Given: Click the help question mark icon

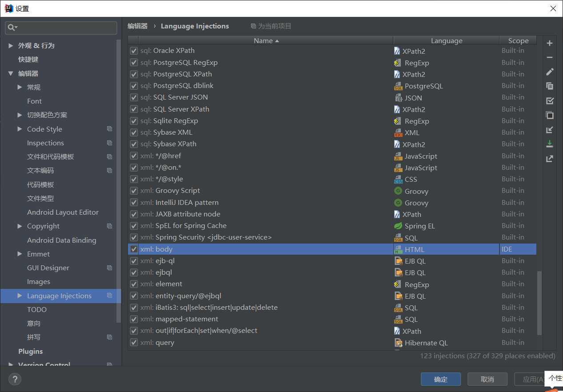Looking at the screenshot, I should (x=15, y=379).
